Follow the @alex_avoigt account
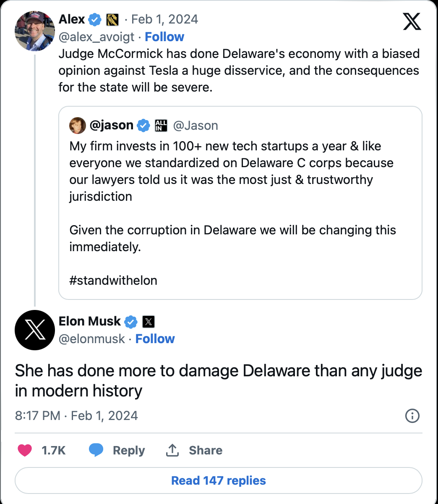 pyautogui.click(x=164, y=37)
